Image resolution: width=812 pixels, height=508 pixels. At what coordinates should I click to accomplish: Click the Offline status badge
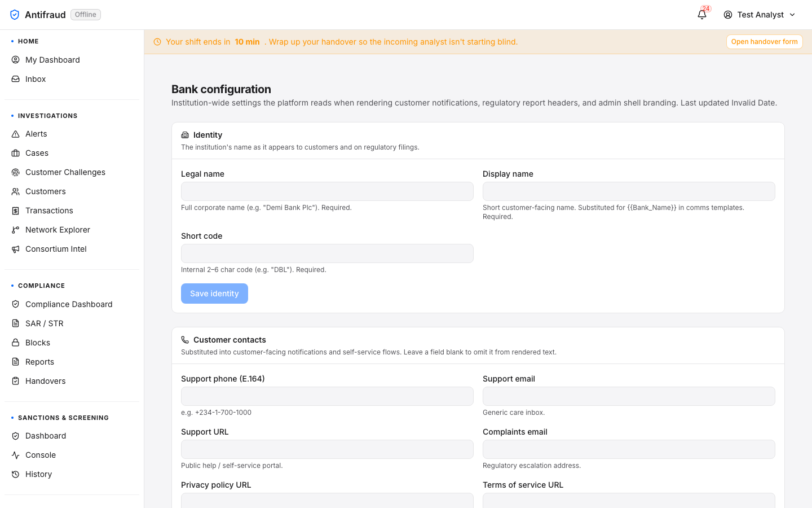pos(86,15)
